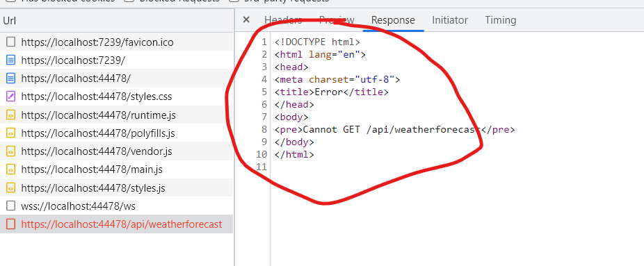Click the html lang="en" line
This screenshot has width=644, height=266.
point(320,54)
